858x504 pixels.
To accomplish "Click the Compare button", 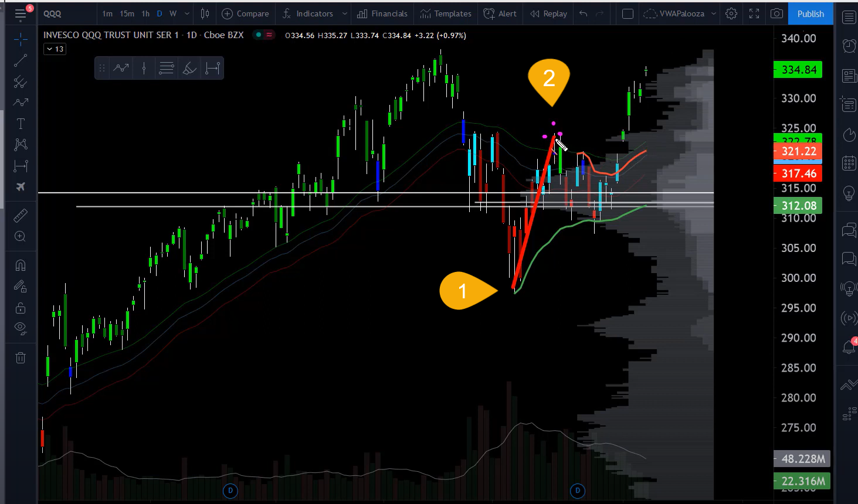I will coord(245,13).
